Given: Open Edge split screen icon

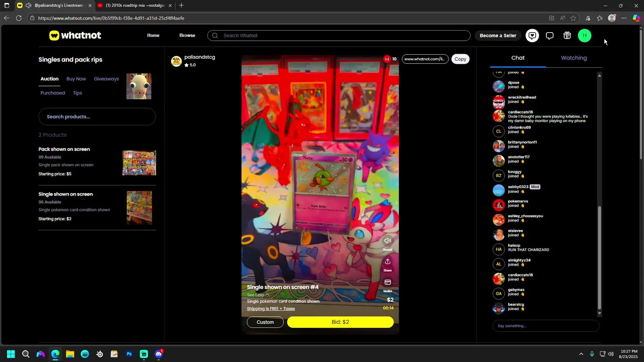Looking at the screenshot, I should click(551, 18).
